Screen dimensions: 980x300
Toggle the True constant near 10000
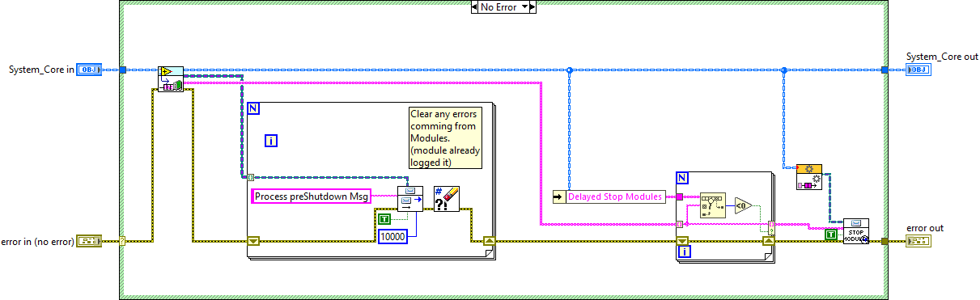click(385, 219)
